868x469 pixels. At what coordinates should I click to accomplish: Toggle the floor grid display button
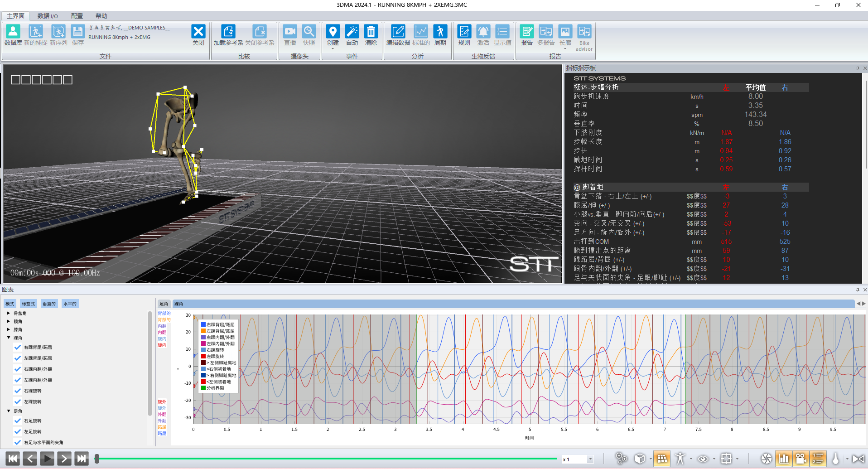click(662, 459)
